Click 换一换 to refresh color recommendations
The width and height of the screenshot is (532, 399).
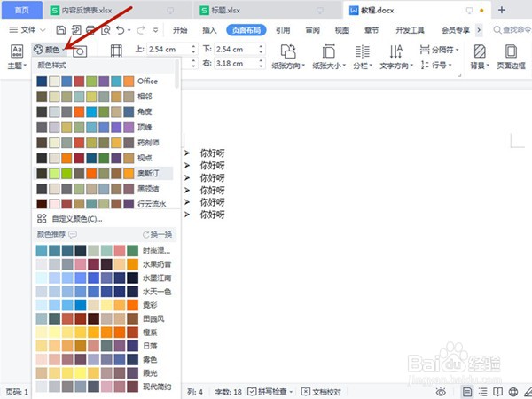click(x=158, y=234)
